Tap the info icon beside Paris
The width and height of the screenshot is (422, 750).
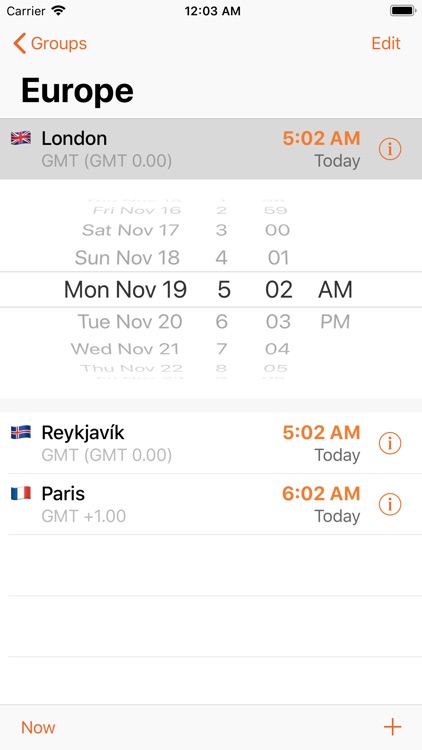[389, 504]
